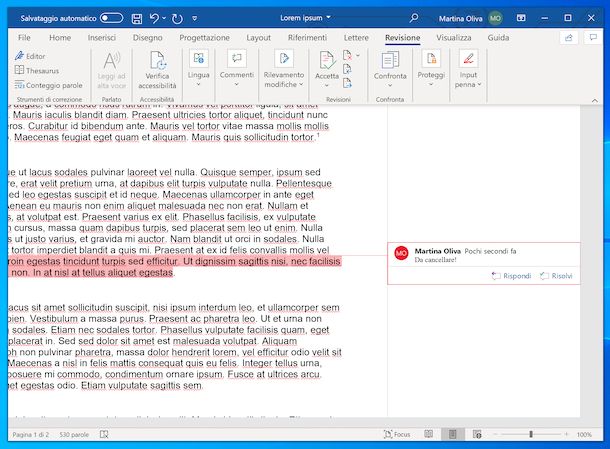Customize the Quick Access Toolbar dropdown

(195, 18)
